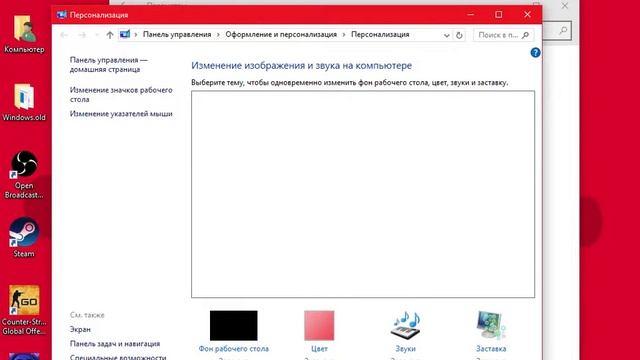The width and height of the screenshot is (640, 360).
Task: Click inside the empty themes list box
Action: 363,194
